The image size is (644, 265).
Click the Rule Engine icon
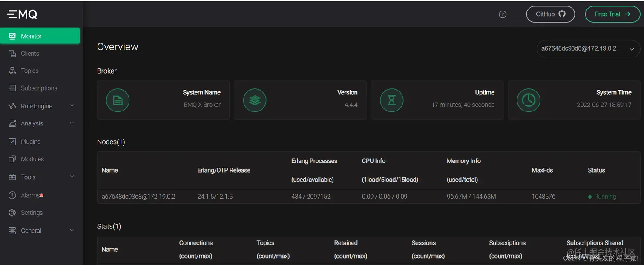click(x=12, y=106)
